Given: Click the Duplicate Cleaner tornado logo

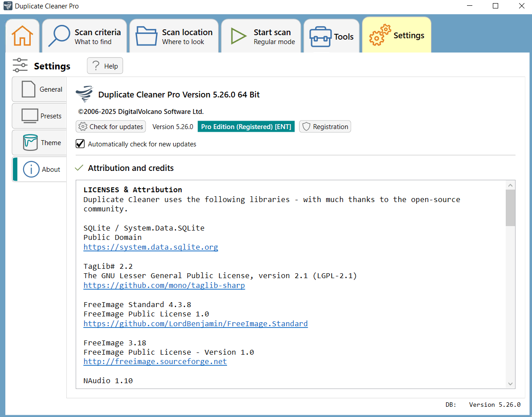Looking at the screenshot, I should point(84,94).
